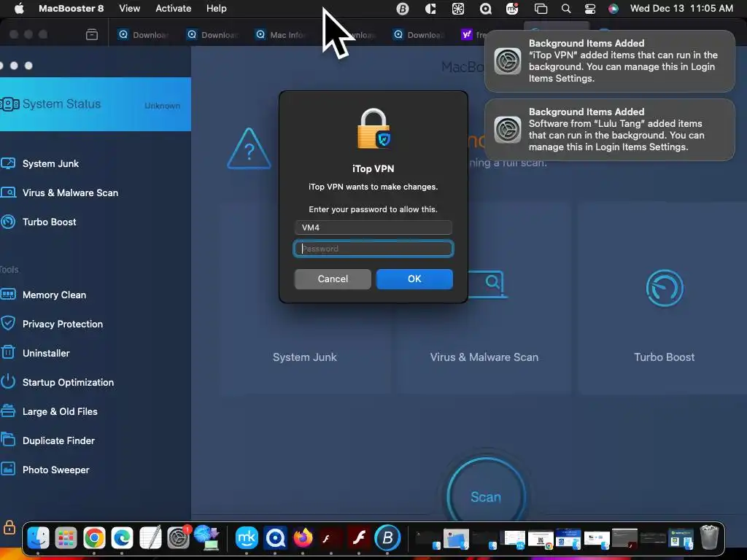Click the Siri icon in menu bar
The width and height of the screenshot is (747, 560).
click(613, 9)
